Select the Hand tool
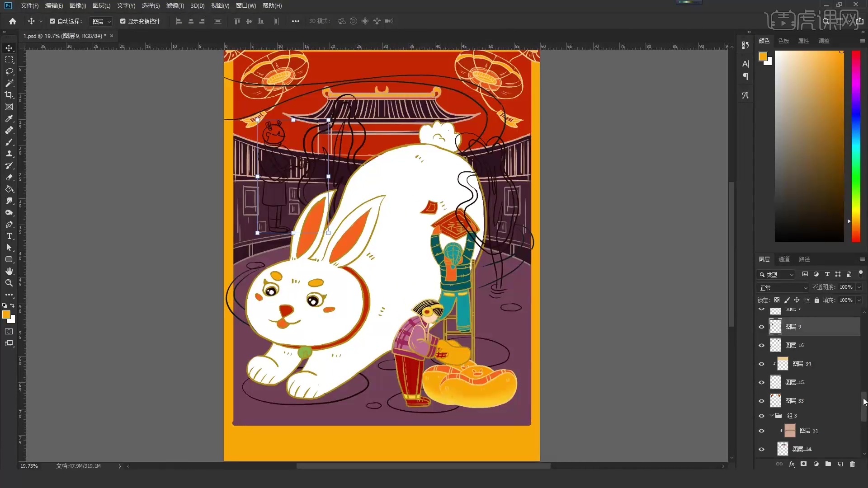This screenshot has width=868, height=488. [x=9, y=271]
